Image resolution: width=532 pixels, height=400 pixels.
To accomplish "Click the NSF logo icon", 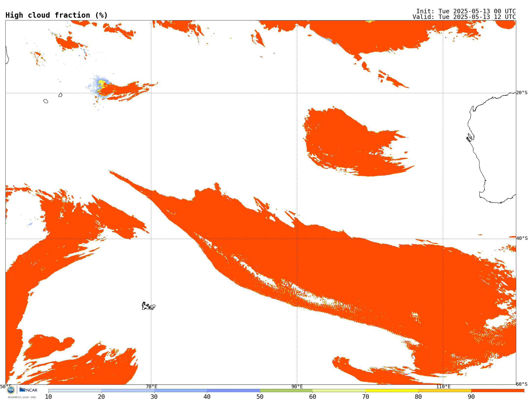I will point(11,390).
